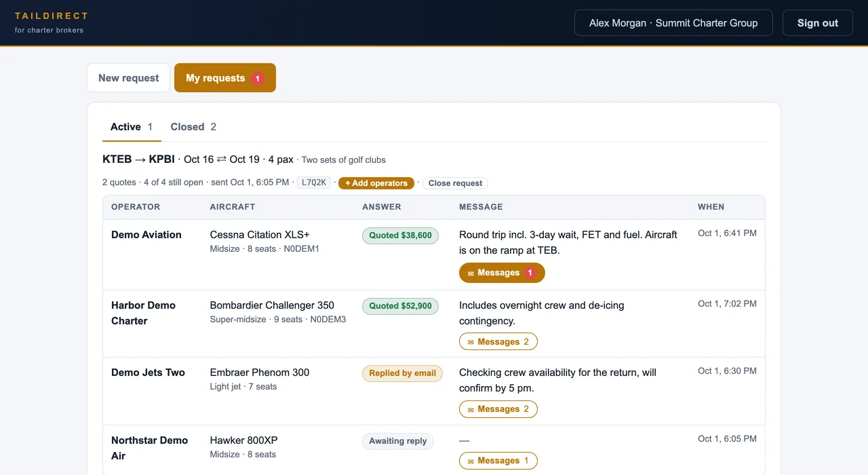Click the AIRCRAFT column header
Screen dimensions: 868x475
(x=233, y=207)
